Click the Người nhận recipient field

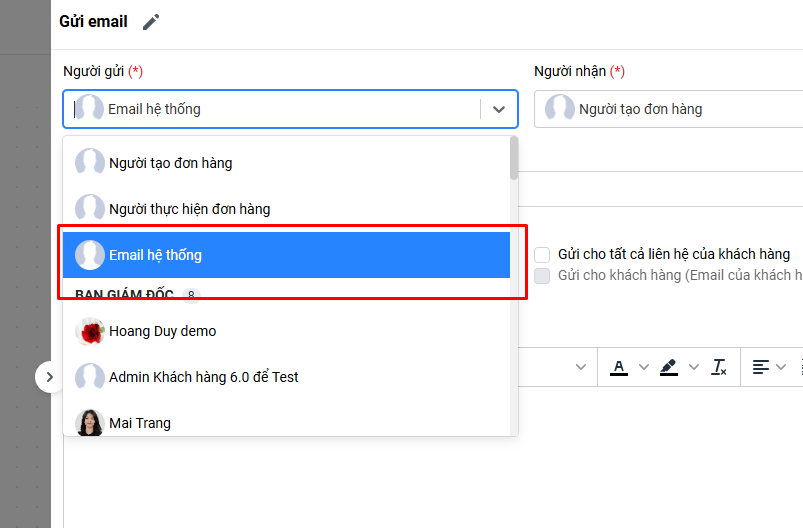click(x=668, y=109)
